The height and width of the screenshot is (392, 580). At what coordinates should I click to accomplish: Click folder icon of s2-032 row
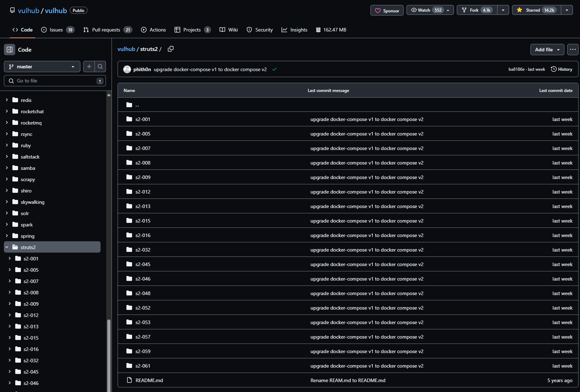tap(129, 250)
